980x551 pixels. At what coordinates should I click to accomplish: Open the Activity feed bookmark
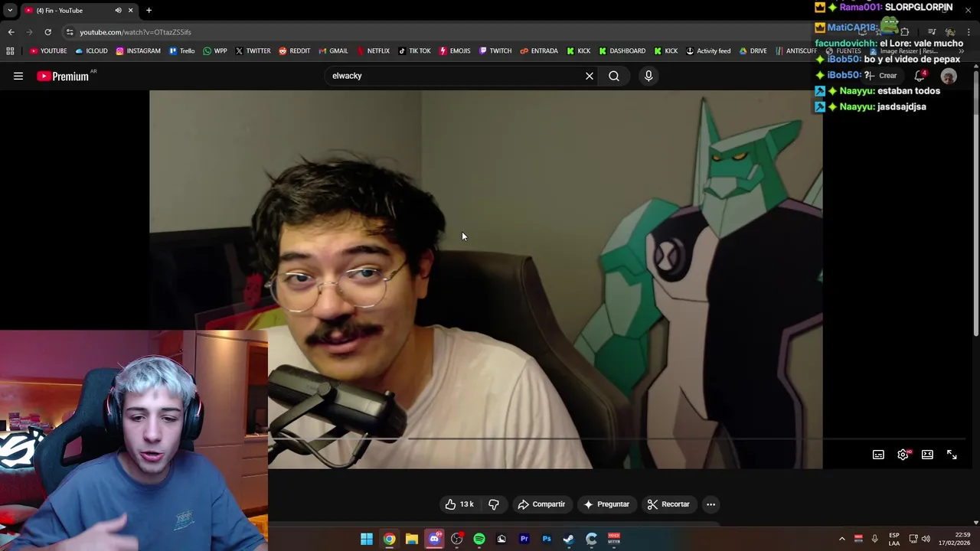coord(708,51)
